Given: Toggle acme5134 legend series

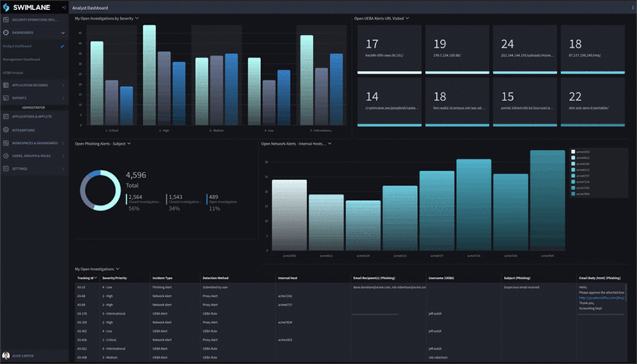Looking at the screenshot, I should pos(580,164).
